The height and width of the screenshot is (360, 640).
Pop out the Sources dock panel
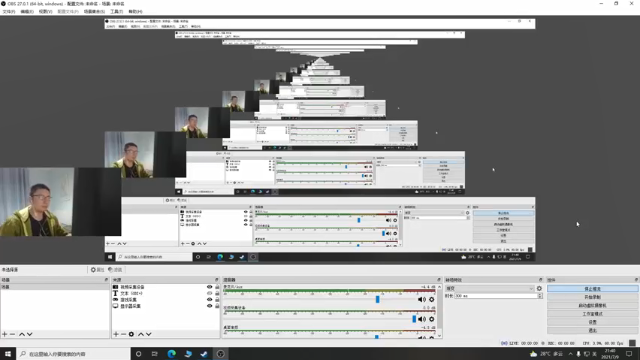pyautogui.click(x=217, y=280)
